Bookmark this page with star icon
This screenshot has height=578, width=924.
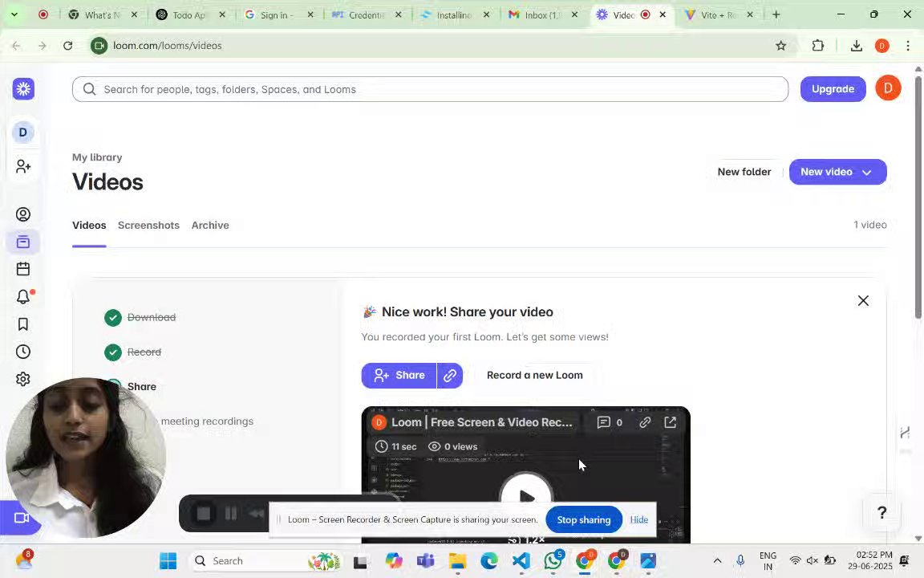[x=780, y=46]
